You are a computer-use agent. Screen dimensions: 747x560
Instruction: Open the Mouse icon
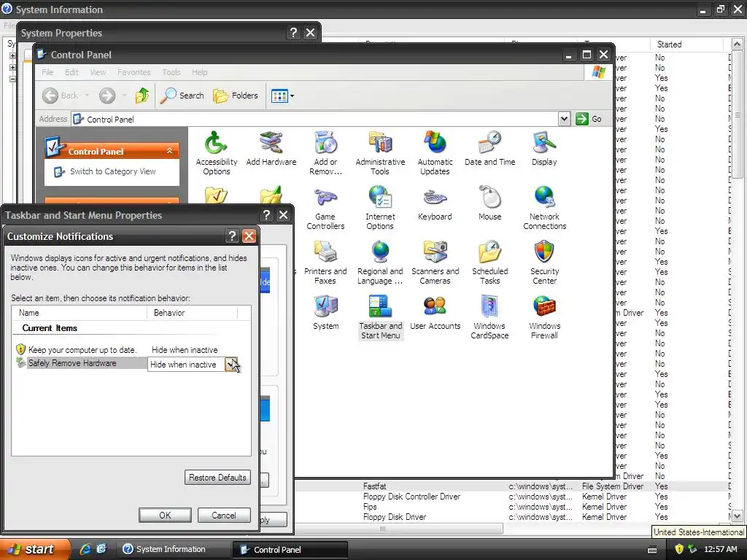489,204
